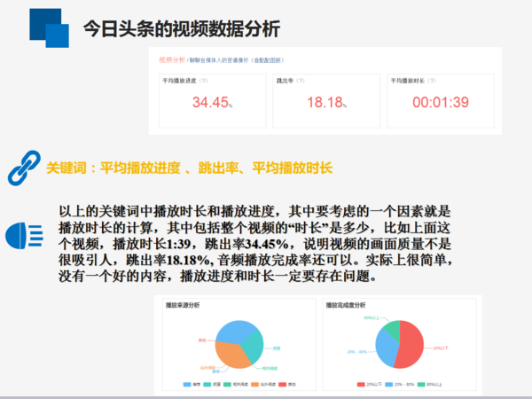This screenshot has width=532, height=399.
Task: Click the overlapping blue squares logo
Action: (x=49, y=28)
